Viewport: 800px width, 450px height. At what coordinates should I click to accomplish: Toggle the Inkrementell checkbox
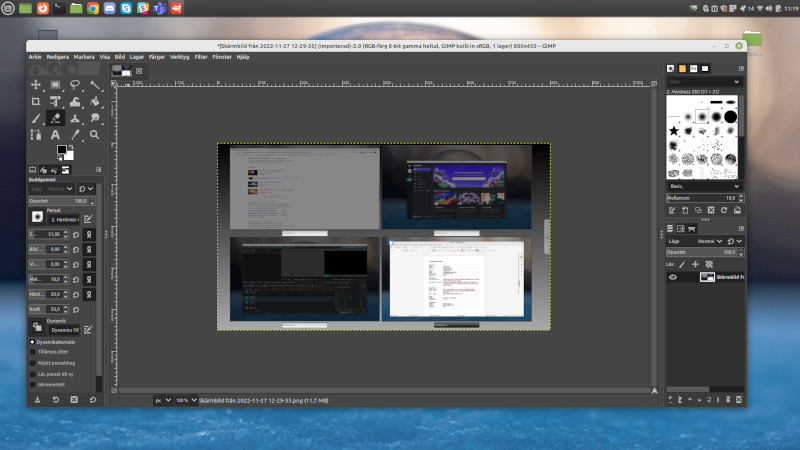click(x=31, y=383)
